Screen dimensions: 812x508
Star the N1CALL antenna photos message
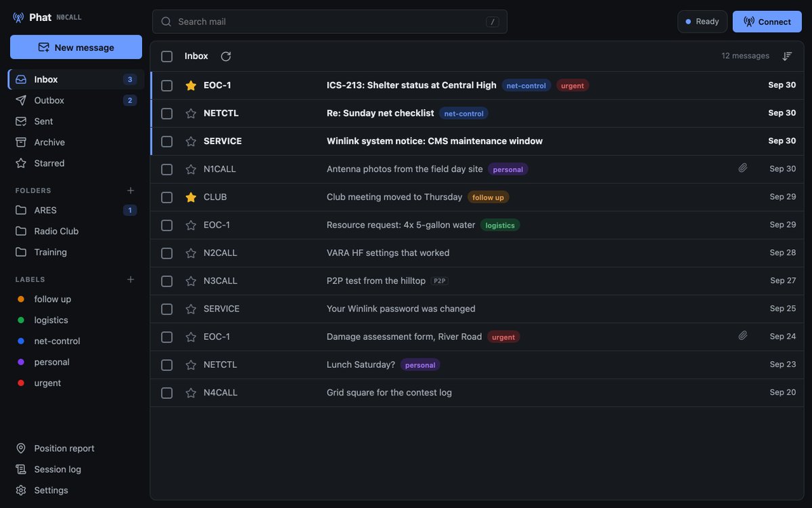click(x=191, y=169)
